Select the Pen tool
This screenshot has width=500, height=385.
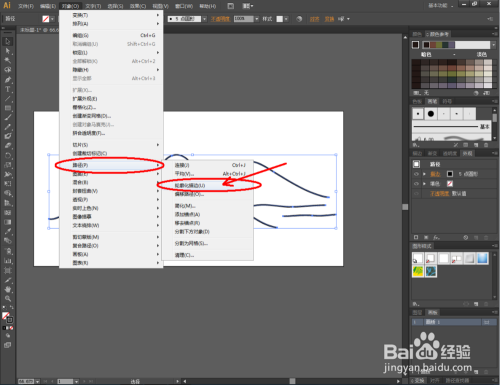pos(8,80)
